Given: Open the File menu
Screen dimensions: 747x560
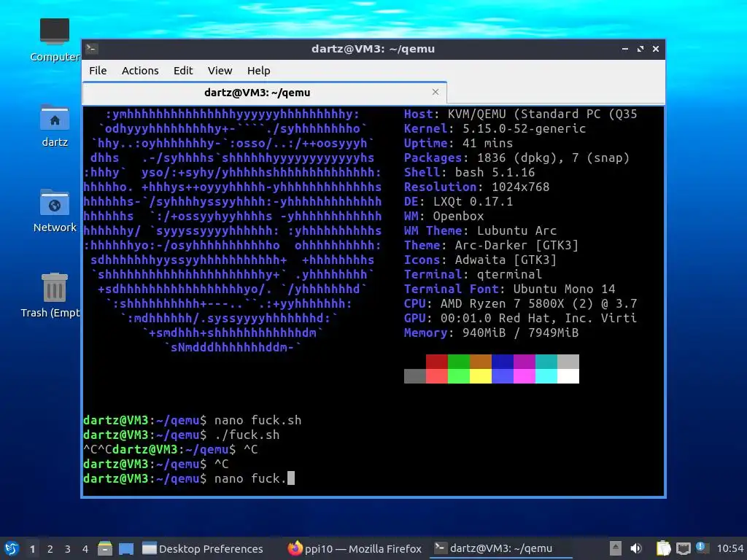Looking at the screenshot, I should (x=98, y=71).
